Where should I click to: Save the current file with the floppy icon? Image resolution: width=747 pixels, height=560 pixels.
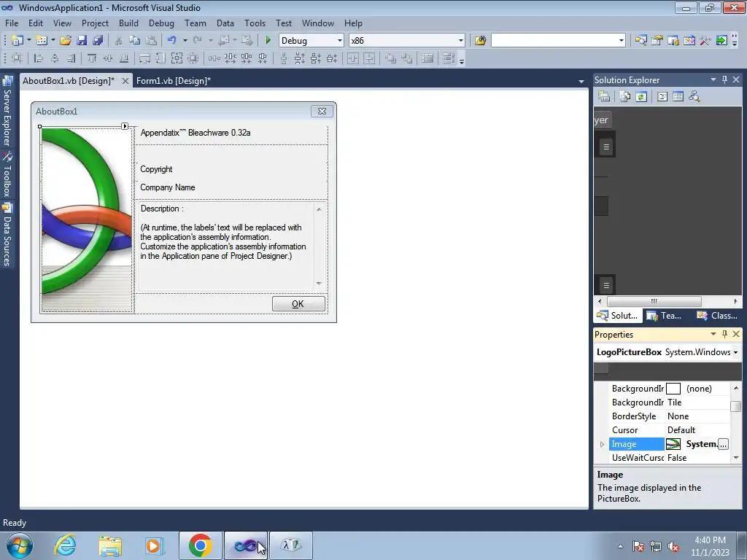coord(82,41)
